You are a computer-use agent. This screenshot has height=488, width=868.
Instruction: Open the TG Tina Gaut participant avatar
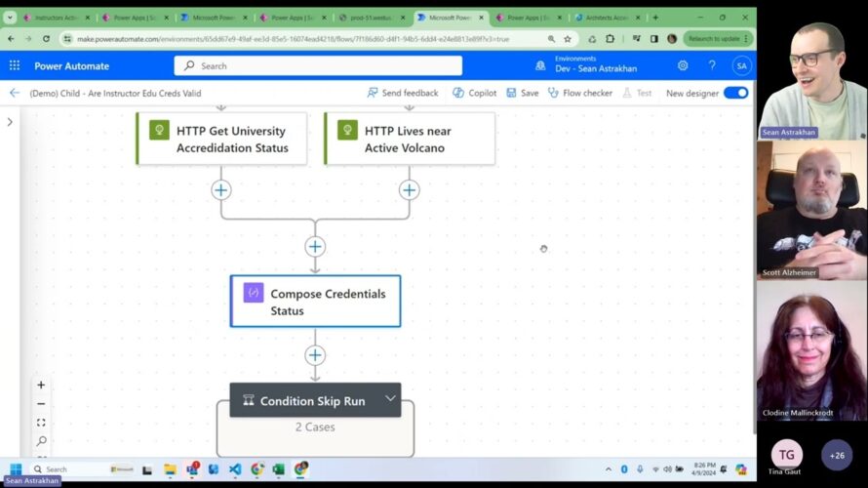tap(786, 455)
